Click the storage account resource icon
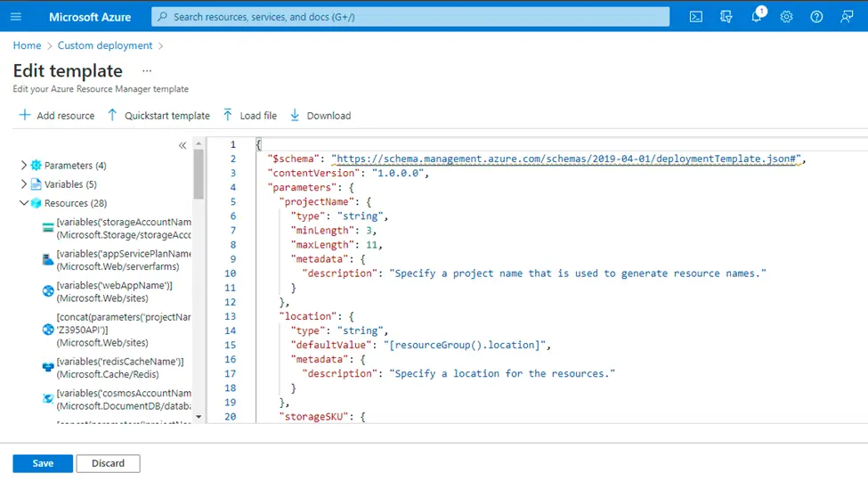Viewport: 868px width, 481px height. [x=48, y=228]
